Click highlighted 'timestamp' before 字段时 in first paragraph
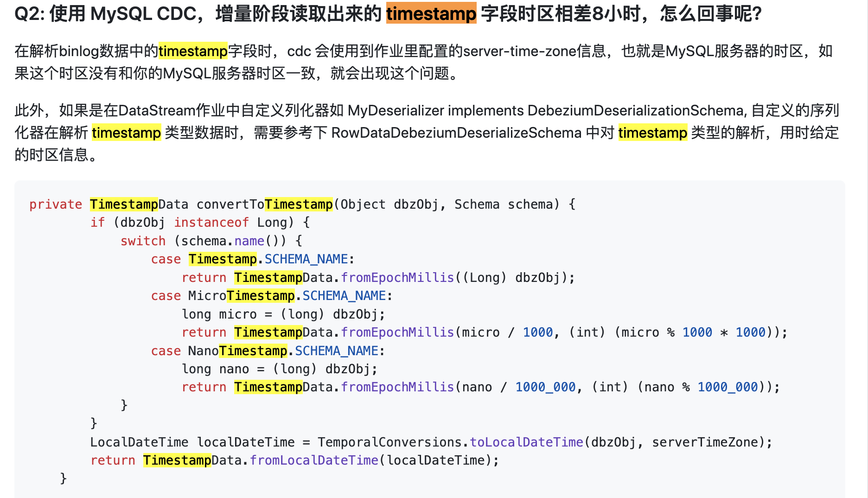Image resolution: width=868 pixels, height=498 pixels. (x=193, y=51)
